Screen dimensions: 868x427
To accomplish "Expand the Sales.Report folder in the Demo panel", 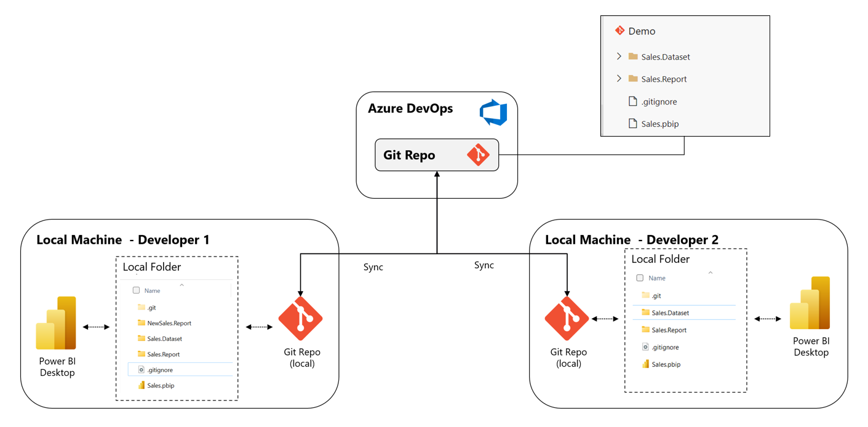I will point(619,79).
